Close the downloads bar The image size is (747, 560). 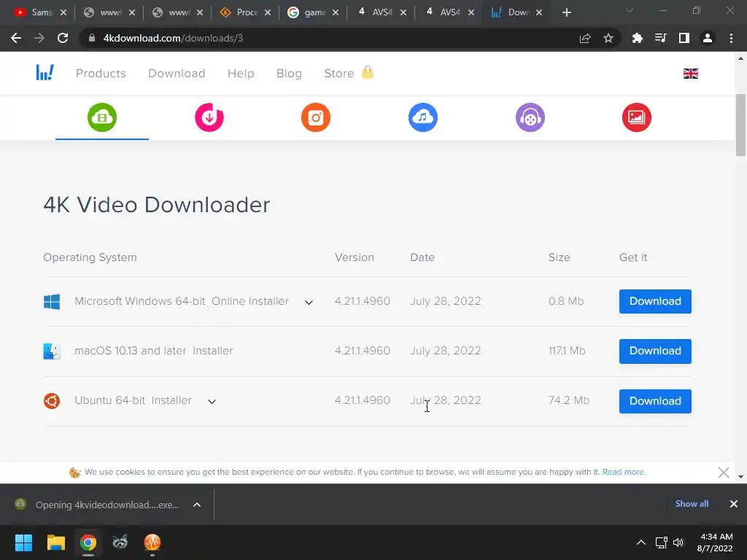(734, 504)
